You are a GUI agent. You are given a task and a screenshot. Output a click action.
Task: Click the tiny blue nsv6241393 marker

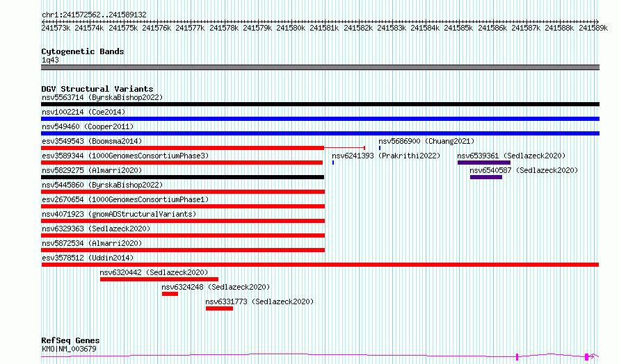[333, 163]
